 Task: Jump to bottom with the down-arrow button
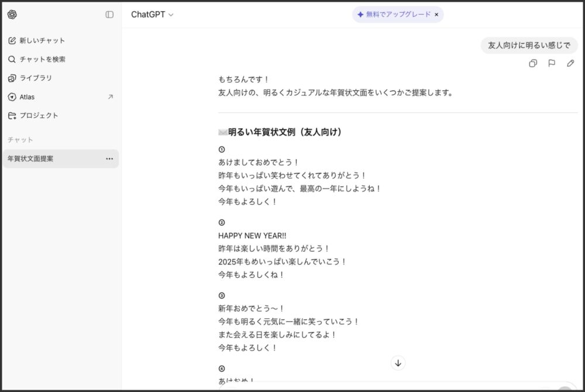[x=398, y=363]
